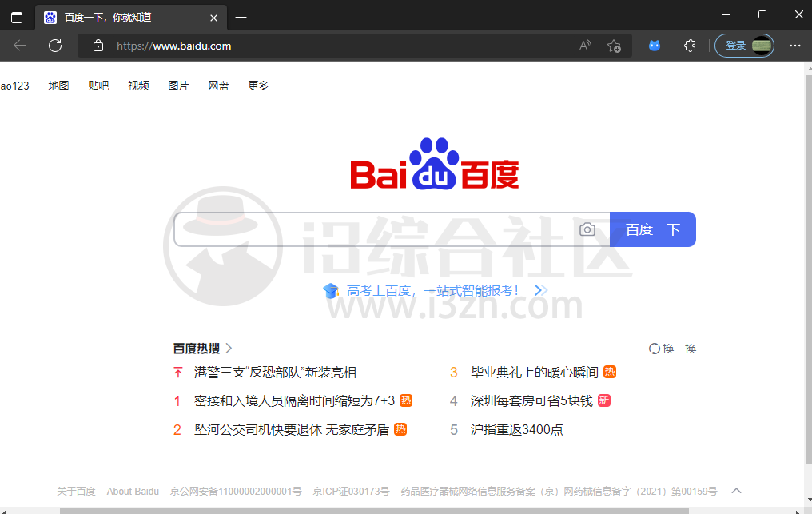Open About Baidu footer link
Screen dimensions: 812x514
click(133, 491)
